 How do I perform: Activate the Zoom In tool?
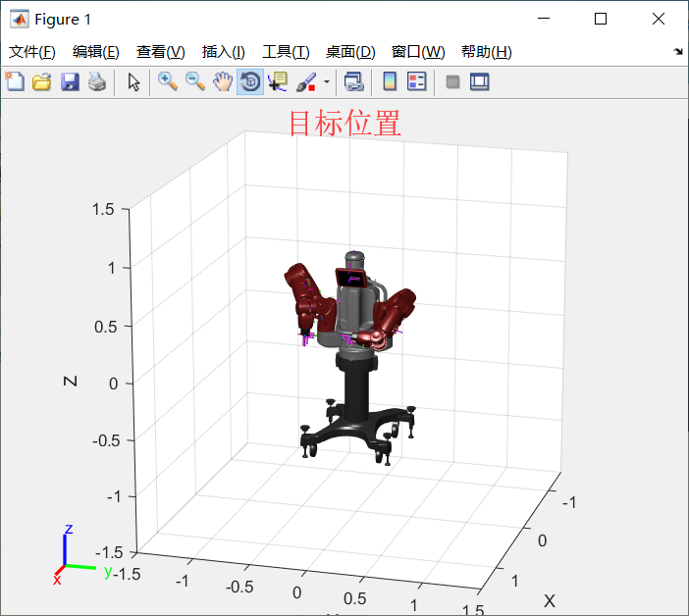point(168,81)
